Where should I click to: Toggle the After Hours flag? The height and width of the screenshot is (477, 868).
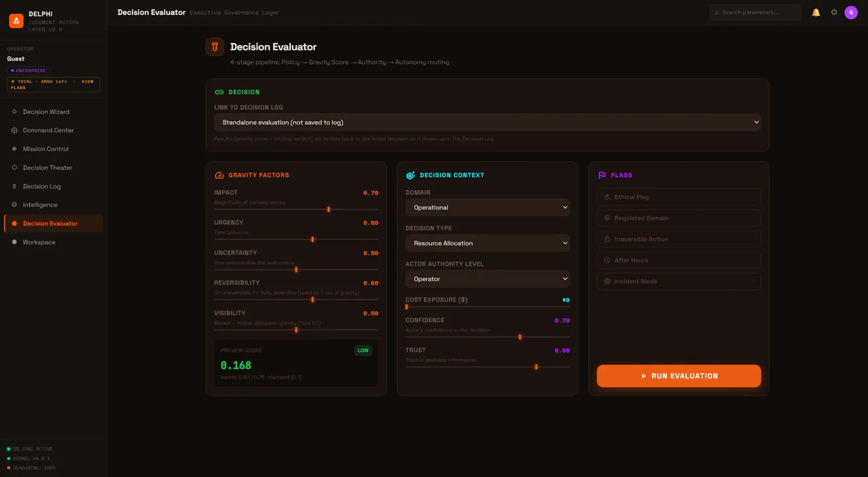[x=679, y=260]
